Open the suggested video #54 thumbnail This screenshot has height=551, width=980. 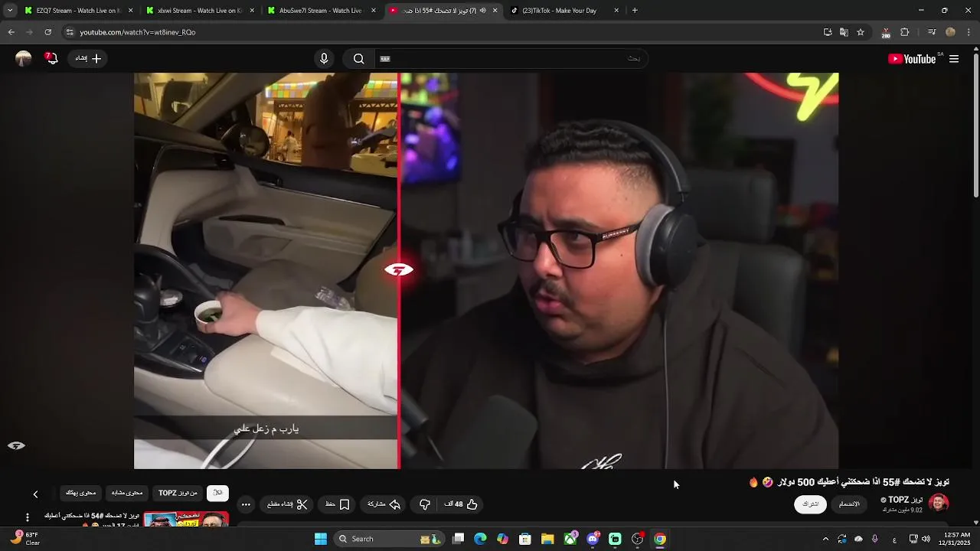[x=186, y=520]
